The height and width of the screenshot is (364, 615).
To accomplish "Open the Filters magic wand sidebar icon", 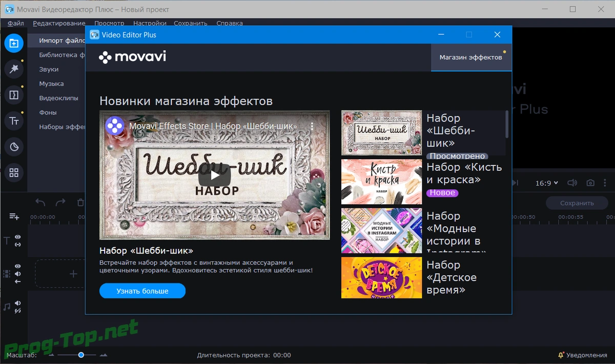I will point(14,69).
